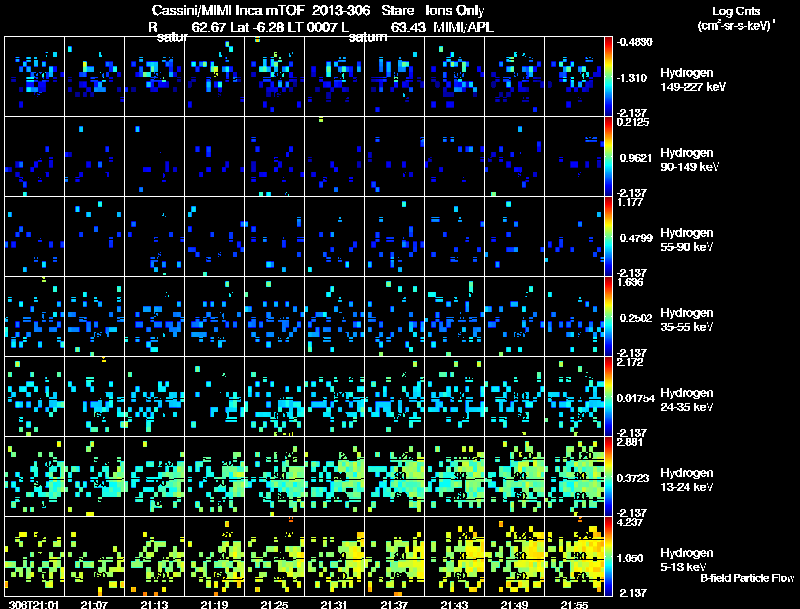Open the Hydrogen 5-13 keV panel at 21:25
This screenshot has height=609, width=800.
click(x=274, y=556)
